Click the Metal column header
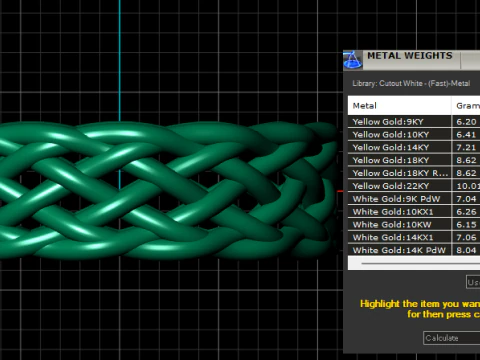 399,106
